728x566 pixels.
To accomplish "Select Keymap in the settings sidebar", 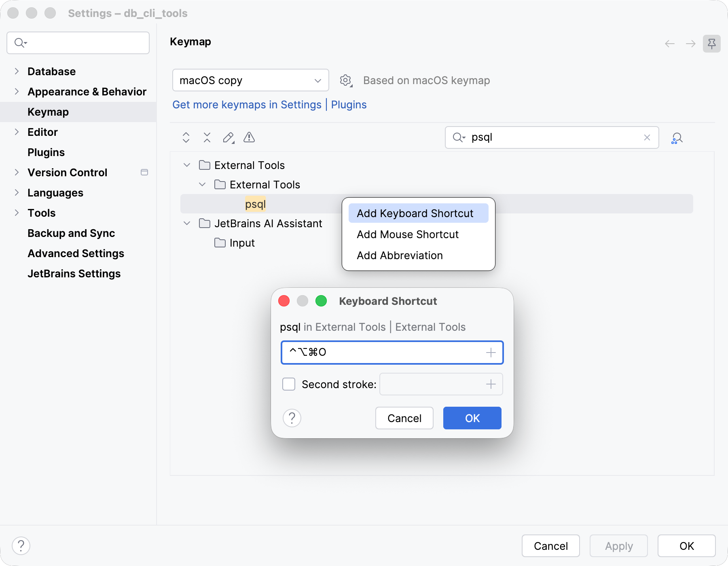I will pos(78,112).
